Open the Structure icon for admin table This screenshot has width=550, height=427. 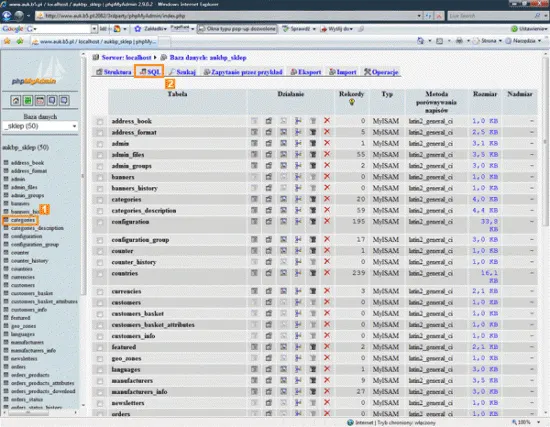269,144
